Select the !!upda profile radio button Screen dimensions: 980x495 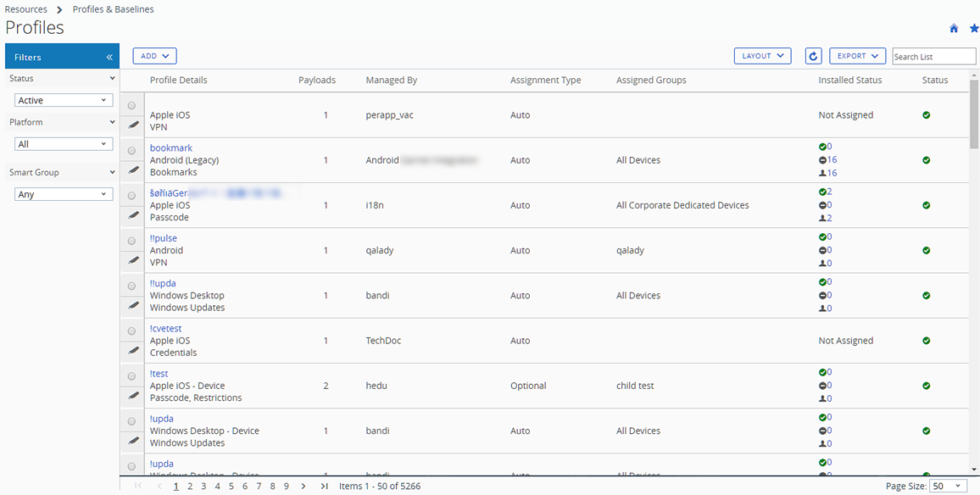coord(131,286)
